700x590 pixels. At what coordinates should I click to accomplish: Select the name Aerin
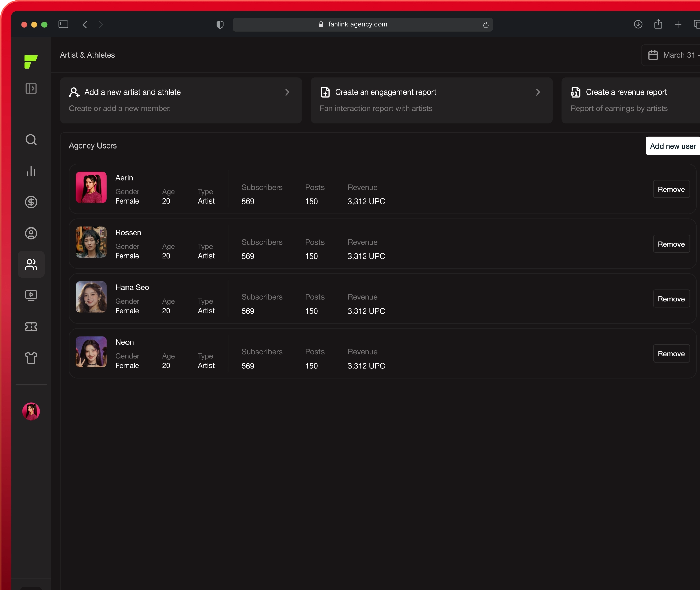click(124, 178)
